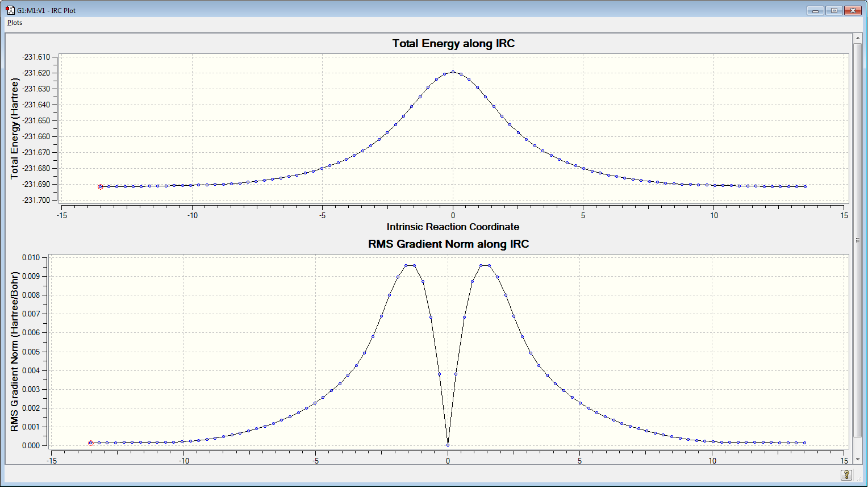The image size is (868, 488).
Task: Click the "RMS Gradient Norm along IRC" title
Action: [448, 244]
